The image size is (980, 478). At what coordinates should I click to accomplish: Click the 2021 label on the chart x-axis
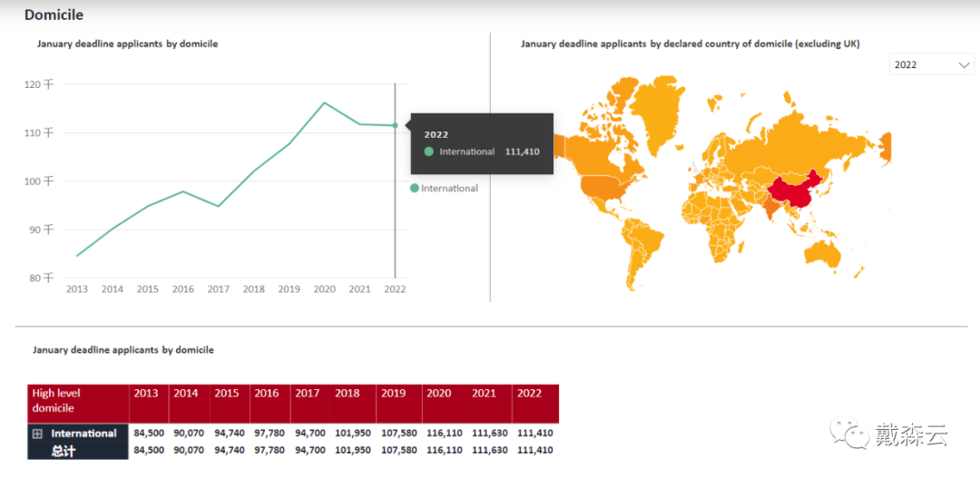tap(359, 289)
